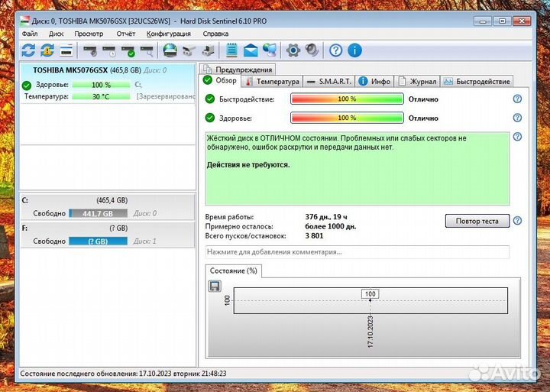Screen dimensions: 550x392
Task: Click the floppy save icon above the graph
Action: tap(215, 286)
